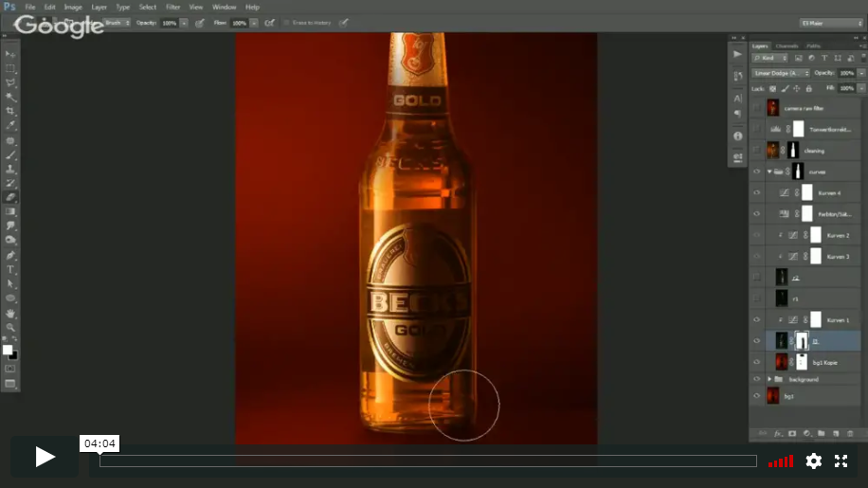Select the Ellipse shape tool
This screenshot has height=488, width=868.
tap(10, 298)
